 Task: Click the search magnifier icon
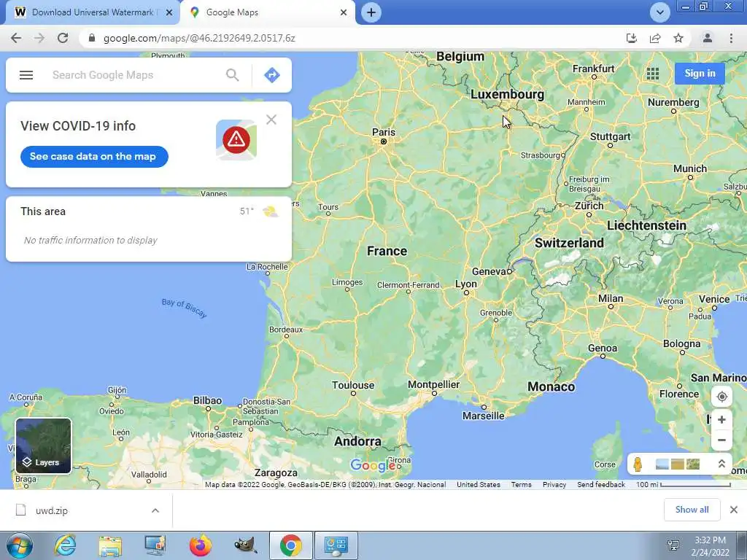233,75
